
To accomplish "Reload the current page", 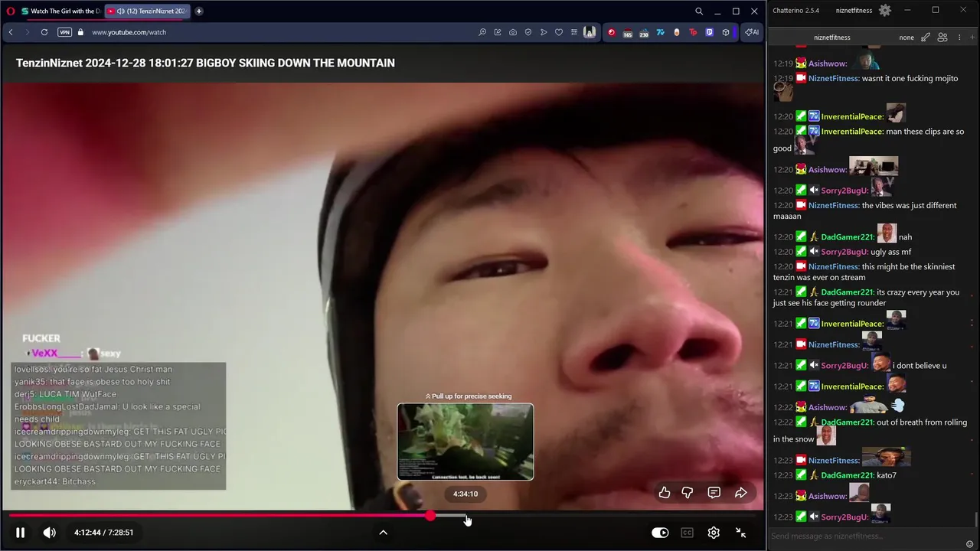I will 44,32.
